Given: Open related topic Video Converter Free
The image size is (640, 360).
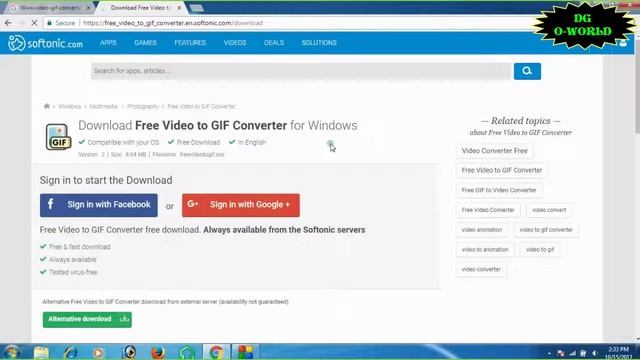Looking at the screenshot, I should pos(494,151).
